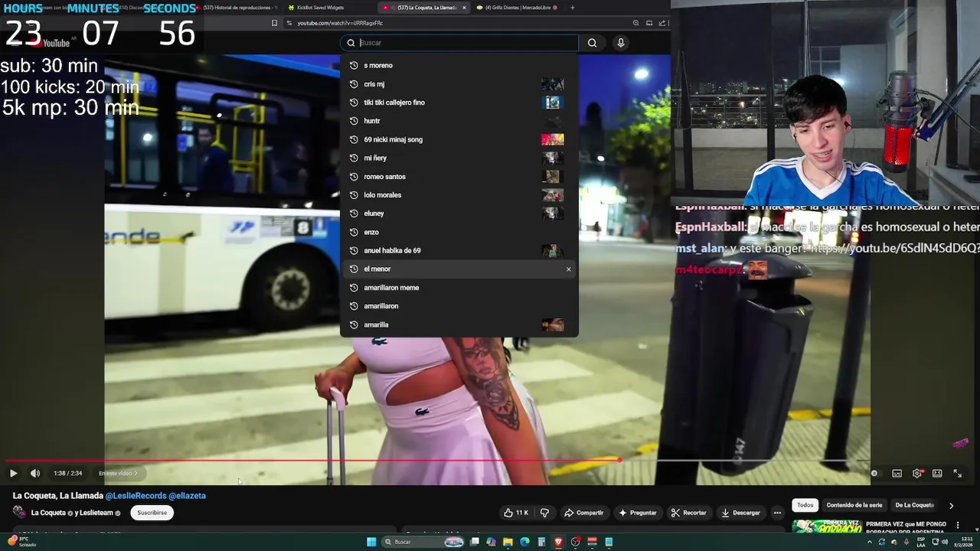Mute the video with the speaker icon
The image size is (980, 551).
click(35, 473)
